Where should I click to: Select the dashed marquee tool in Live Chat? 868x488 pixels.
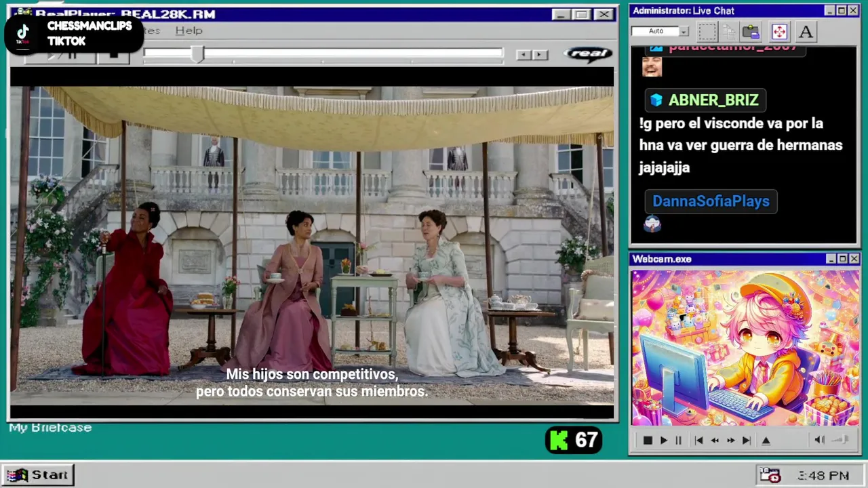(x=707, y=31)
